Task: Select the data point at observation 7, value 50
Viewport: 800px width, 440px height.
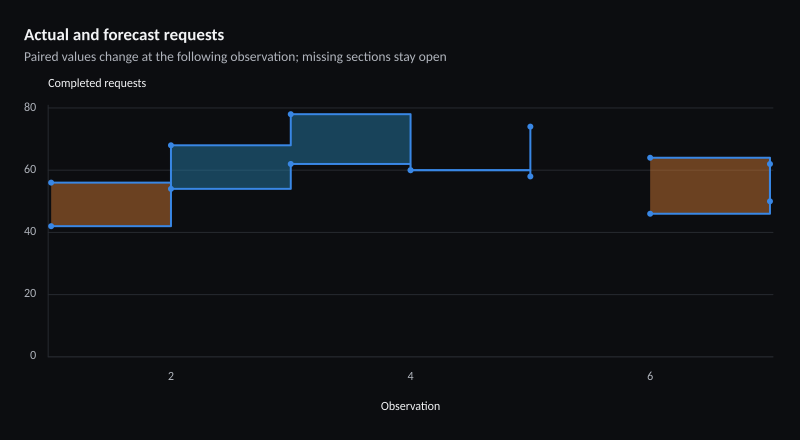Action: (x=770, y=202)
